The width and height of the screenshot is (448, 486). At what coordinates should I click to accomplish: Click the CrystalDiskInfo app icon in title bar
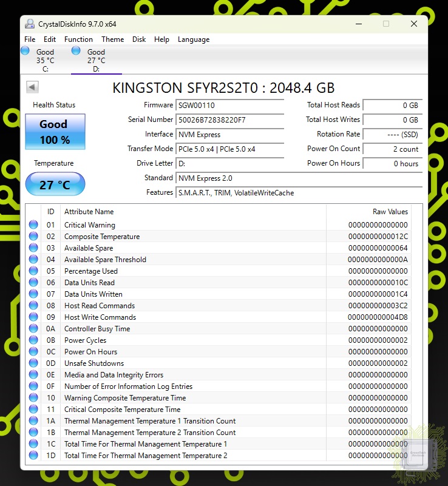click(x=30, y=24)
